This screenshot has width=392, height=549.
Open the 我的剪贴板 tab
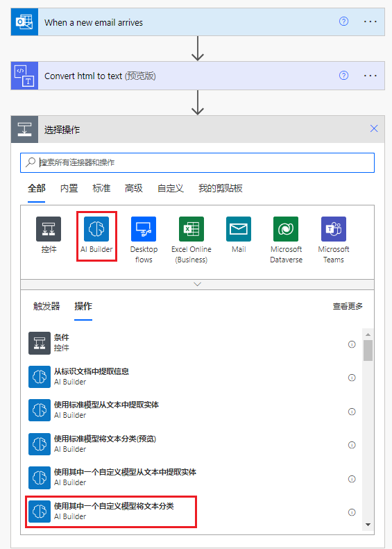221,188
